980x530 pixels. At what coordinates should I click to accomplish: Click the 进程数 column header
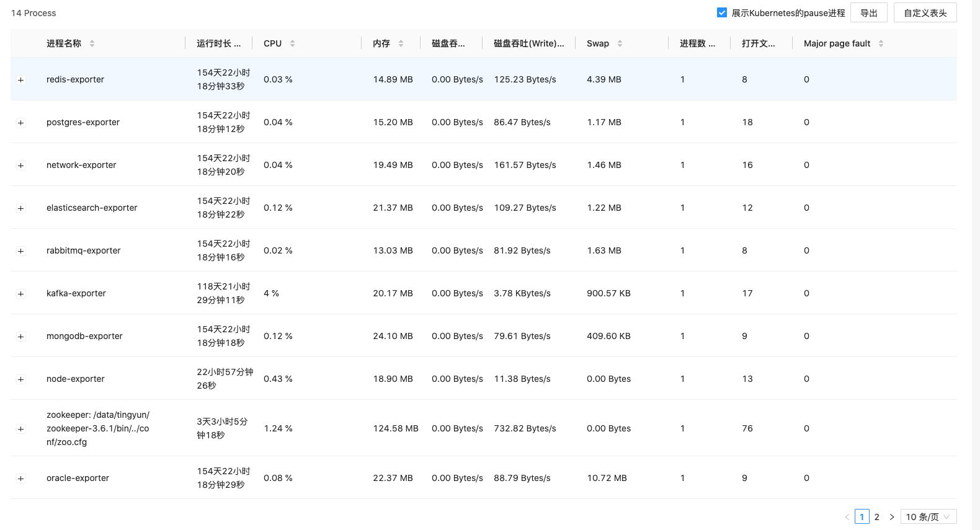coord(697,43)
